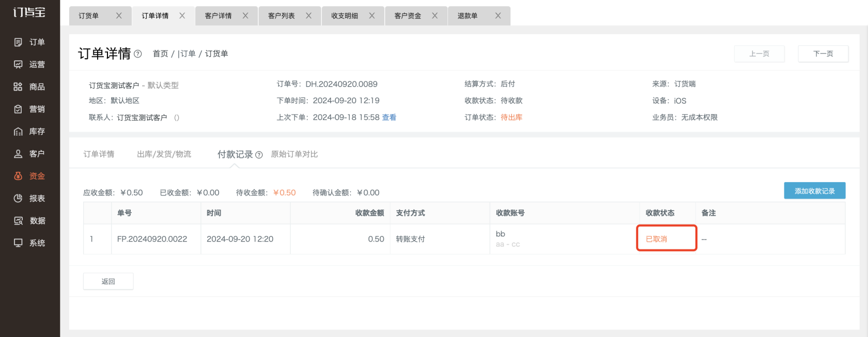Screen dimensions: 868x337
Task: Go to 下一页 order
Action: (x=823, y=54)
